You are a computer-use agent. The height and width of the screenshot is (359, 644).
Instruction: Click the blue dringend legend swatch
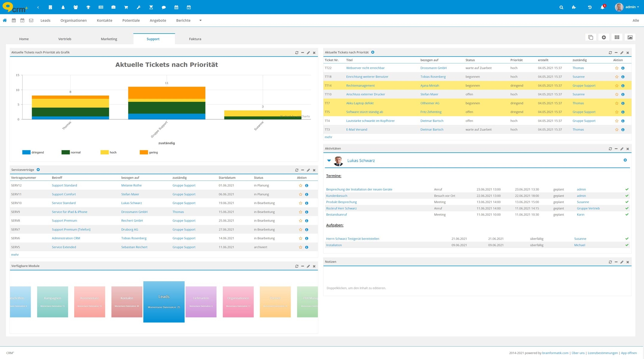(26, 152)
